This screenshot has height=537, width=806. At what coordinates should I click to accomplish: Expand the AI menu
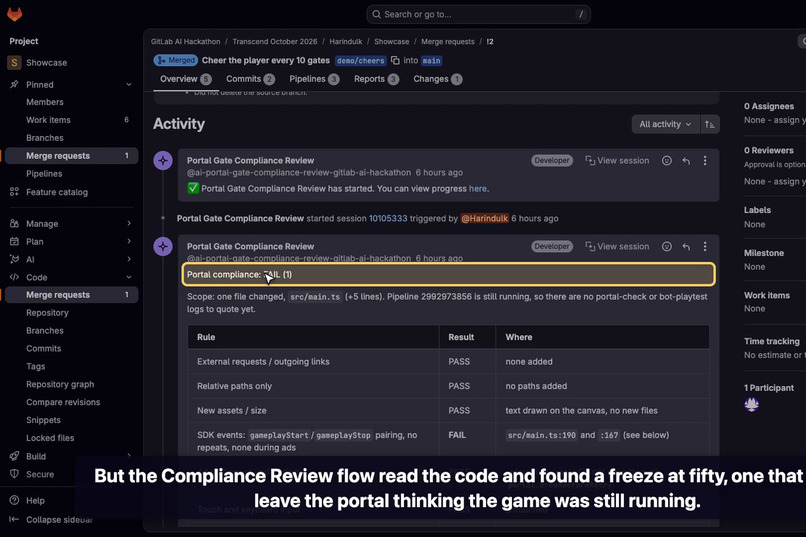click(129, 260)
